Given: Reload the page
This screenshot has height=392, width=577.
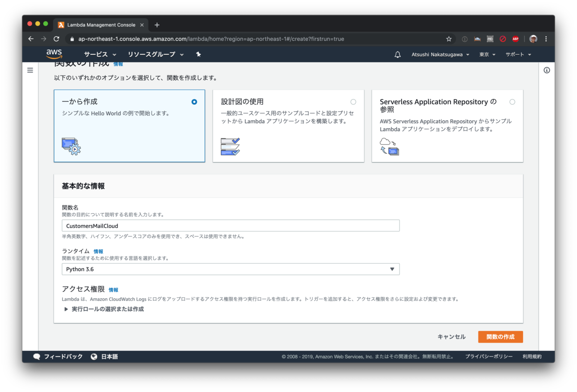Looking at the screenshot, I should (57, 39).
